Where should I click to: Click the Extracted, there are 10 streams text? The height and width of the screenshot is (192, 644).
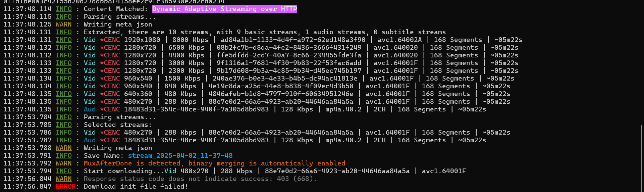click(x=148, y=32)
